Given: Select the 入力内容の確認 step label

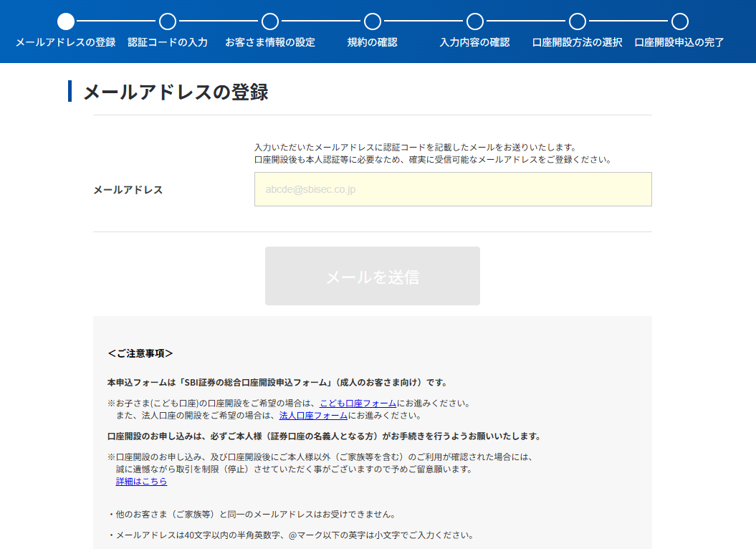Looking at the screenshot, I should tap(475, 42).
